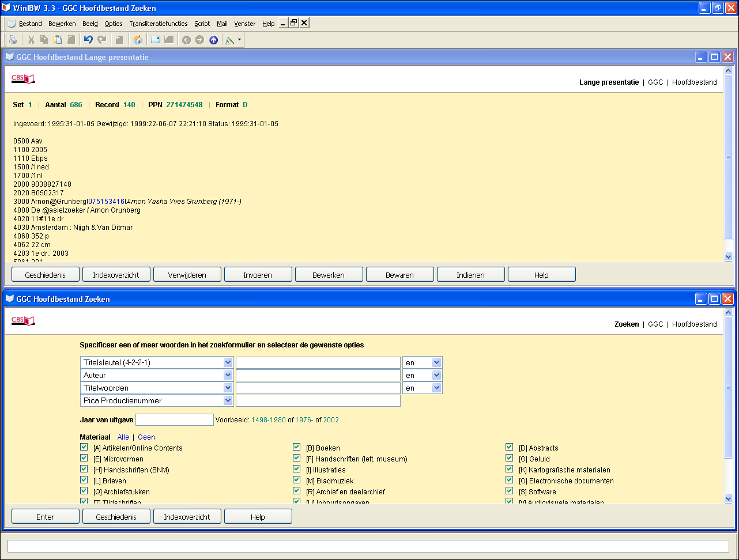Click the Indienen button
This screenshot has height=560, width=739.
pyautogui.click(x=470, y=275)
